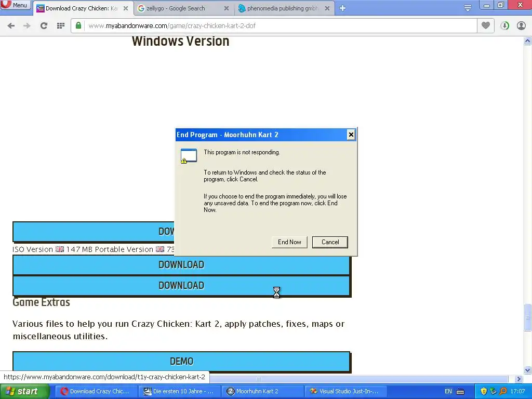Click Cancel in the End Program dialog
Viewport: 532px width, 399px height.
330,242
